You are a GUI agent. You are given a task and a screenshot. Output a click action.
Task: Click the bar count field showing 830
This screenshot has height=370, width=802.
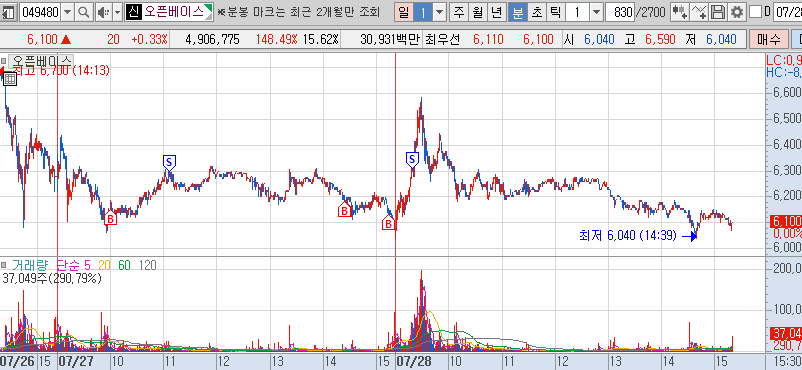(x=620, y=12)
